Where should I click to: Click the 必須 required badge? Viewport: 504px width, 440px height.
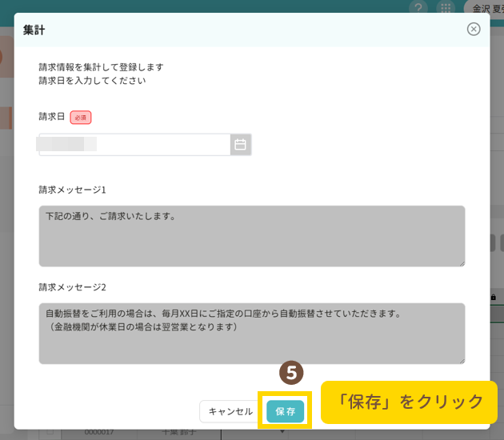[x=81, y=118]
